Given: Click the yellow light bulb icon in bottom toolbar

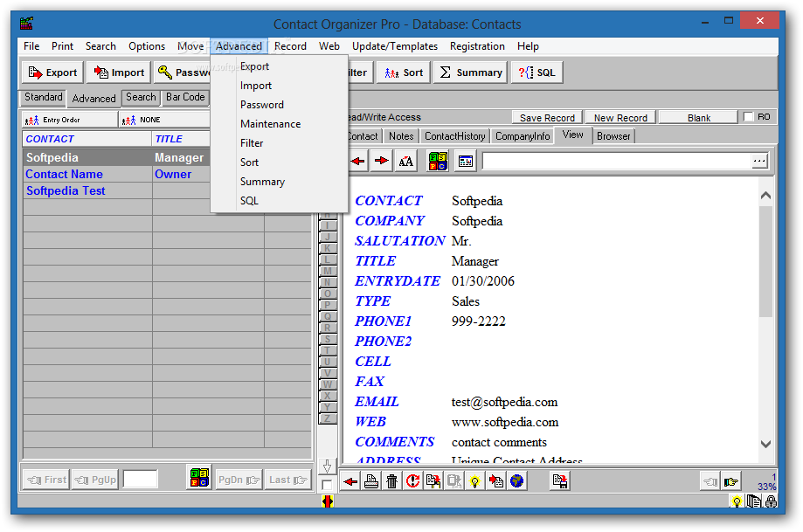Looking at the screenshot, I should [x=475, y=481].
